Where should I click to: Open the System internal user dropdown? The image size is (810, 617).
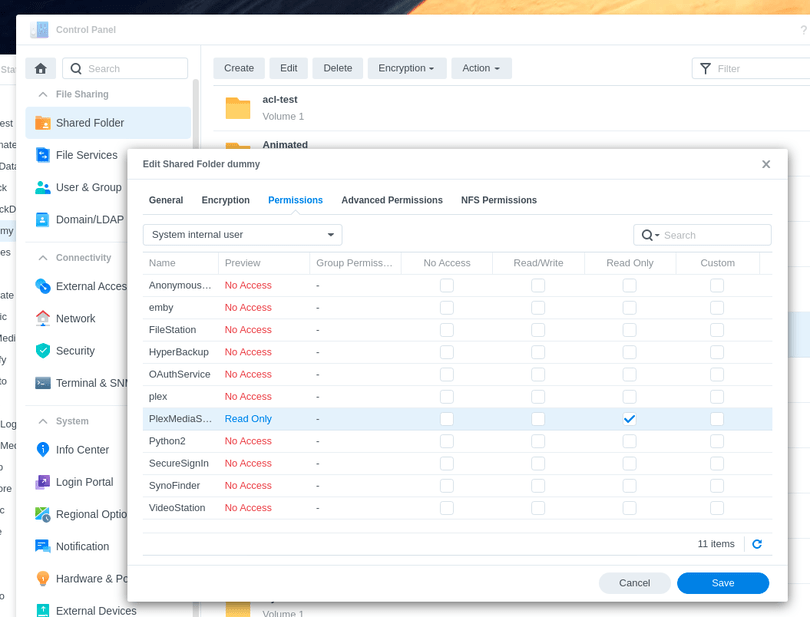[242, 235]
